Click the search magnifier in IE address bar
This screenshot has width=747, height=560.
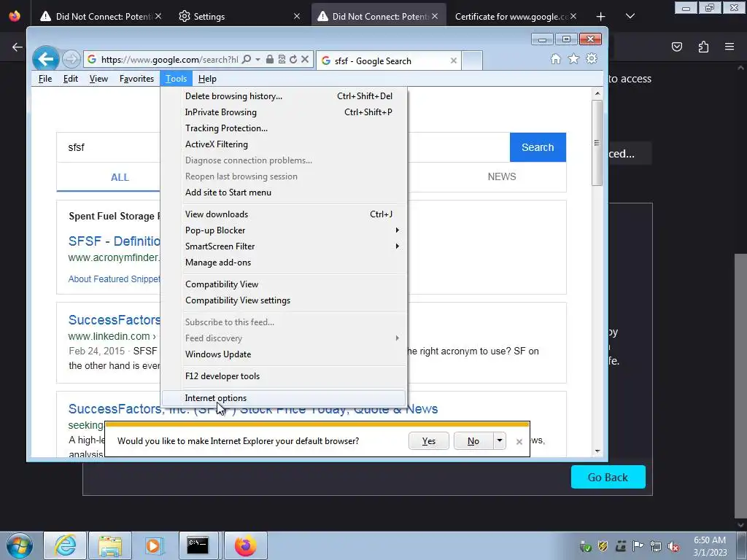[247, 60]
